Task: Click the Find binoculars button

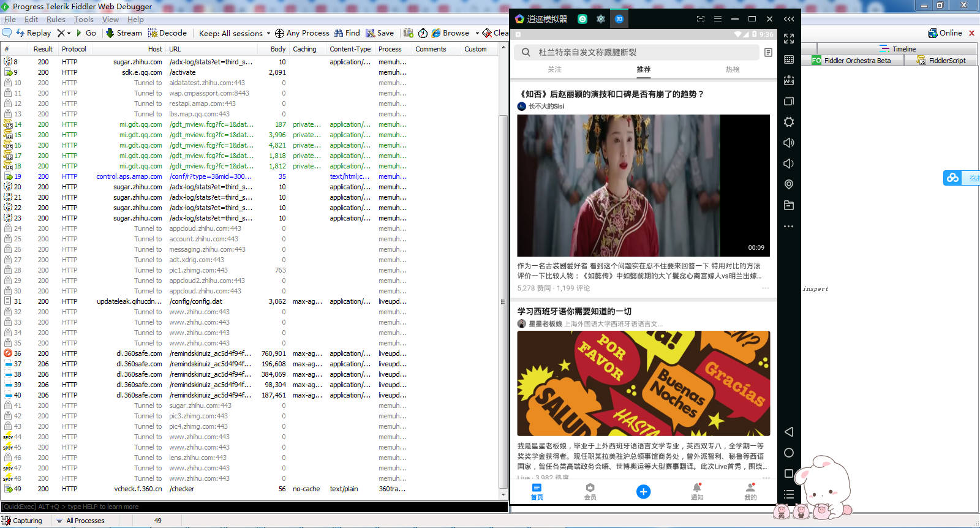Action: [347, 33]
